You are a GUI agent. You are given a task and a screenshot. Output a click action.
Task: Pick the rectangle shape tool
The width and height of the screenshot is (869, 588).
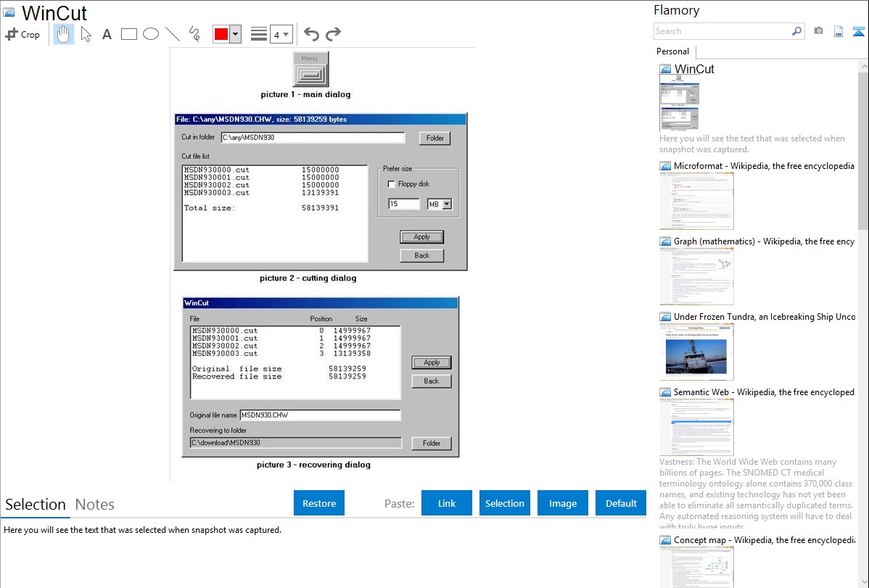point(128,34)
